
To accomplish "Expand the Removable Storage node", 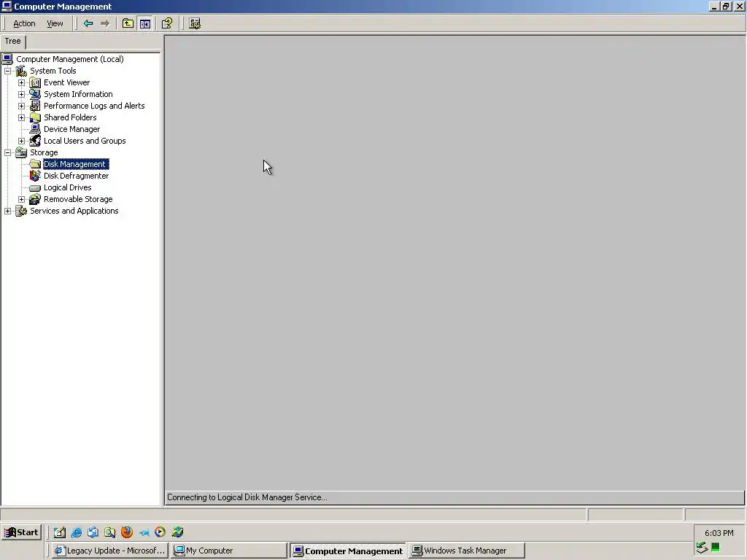I will coord(21,200).
